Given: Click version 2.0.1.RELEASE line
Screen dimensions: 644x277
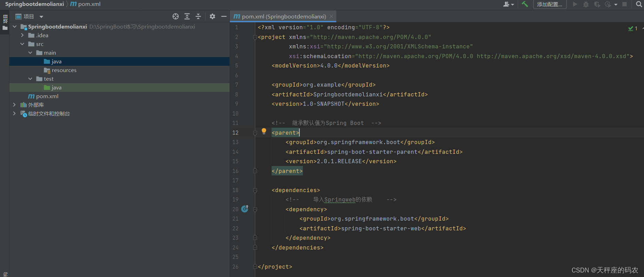Looking at the screenshot, I should pyautogui.click(x=341, y=161).
